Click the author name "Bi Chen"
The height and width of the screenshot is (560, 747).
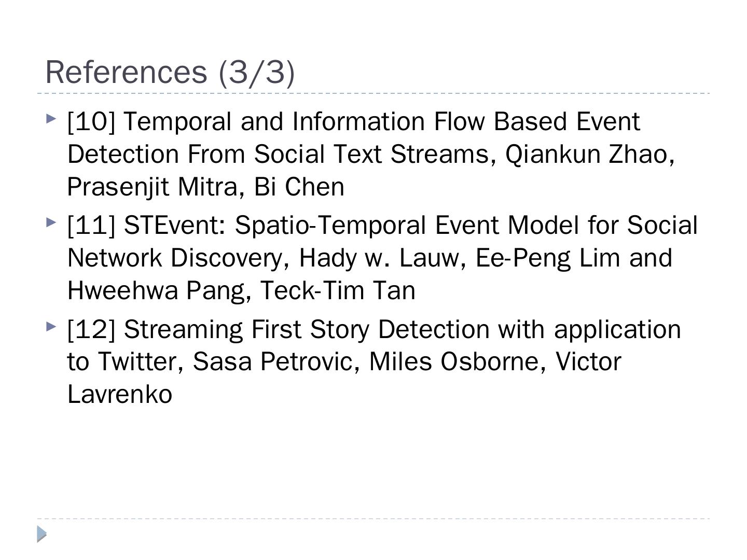click(299, 187)
